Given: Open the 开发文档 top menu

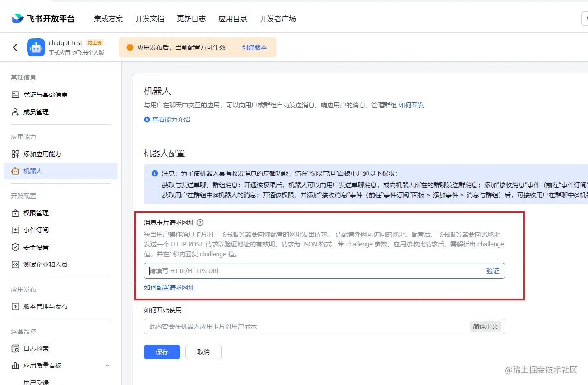Looking at the screenshot, I should click(150, 19).
